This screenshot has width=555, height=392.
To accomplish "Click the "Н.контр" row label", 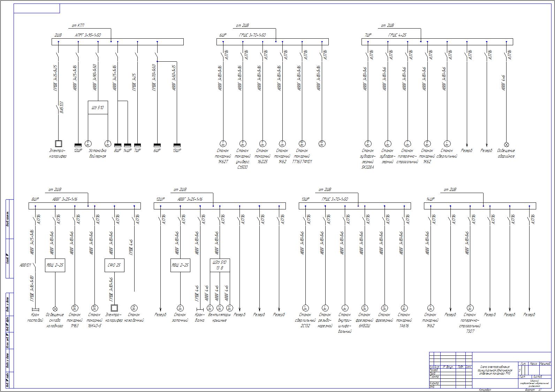I will click(434, 383).
